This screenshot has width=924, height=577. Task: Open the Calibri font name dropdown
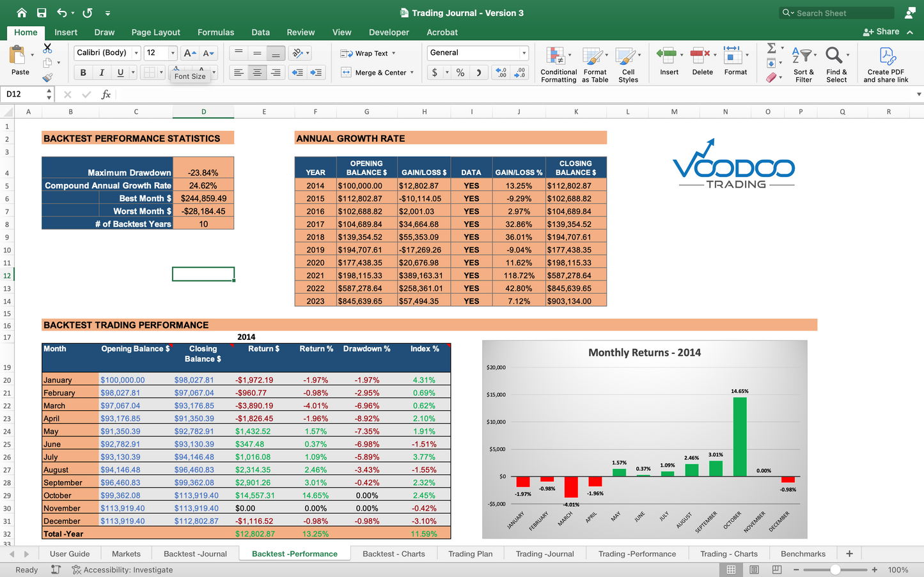136,53
